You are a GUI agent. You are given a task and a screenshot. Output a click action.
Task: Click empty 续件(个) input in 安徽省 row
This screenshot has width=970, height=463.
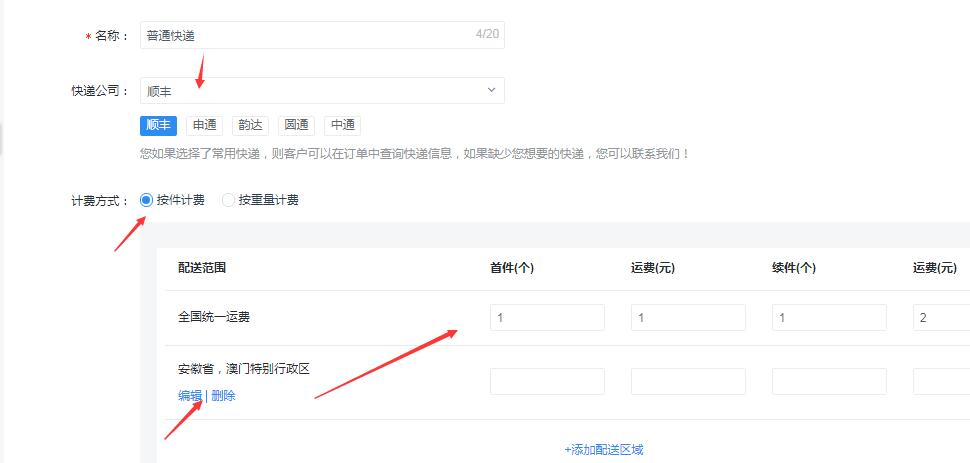click(829, 381)
